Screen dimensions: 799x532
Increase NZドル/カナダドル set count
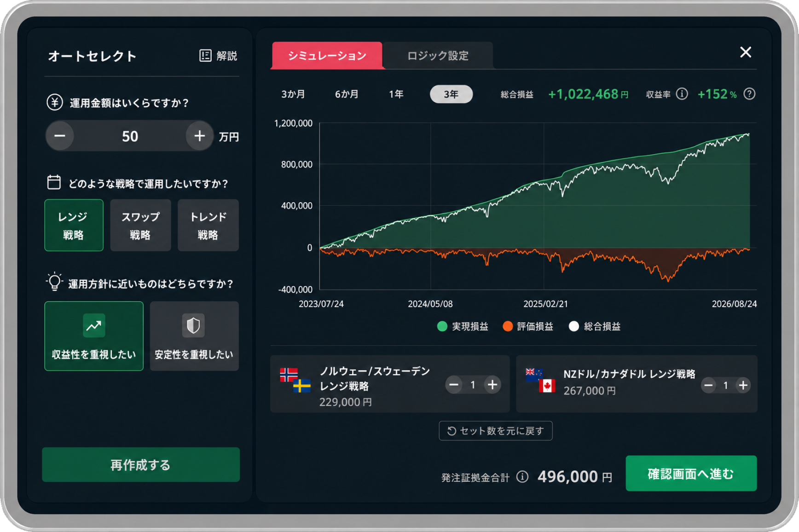pyautogui.click(x=743, y=385)
